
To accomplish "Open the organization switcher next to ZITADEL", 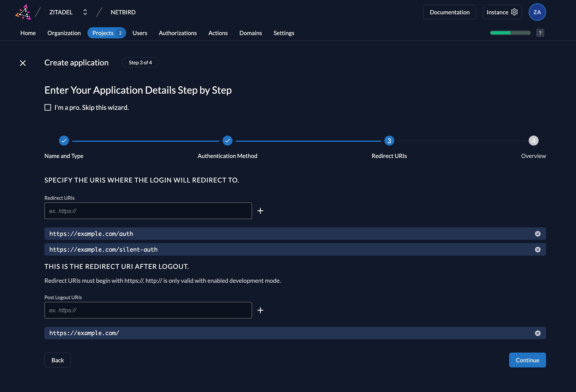I will pyautogui.click(x=85, y=12).
